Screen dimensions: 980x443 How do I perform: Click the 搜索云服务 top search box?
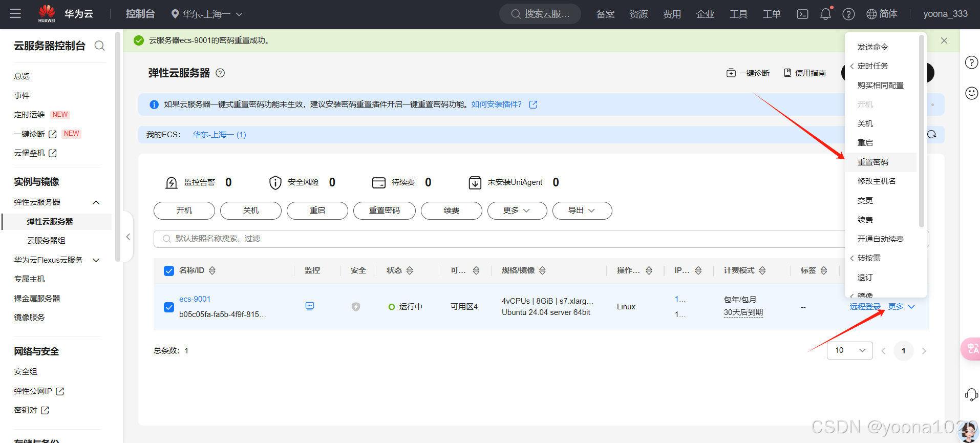pyautogui.click(x=540, y=14)
